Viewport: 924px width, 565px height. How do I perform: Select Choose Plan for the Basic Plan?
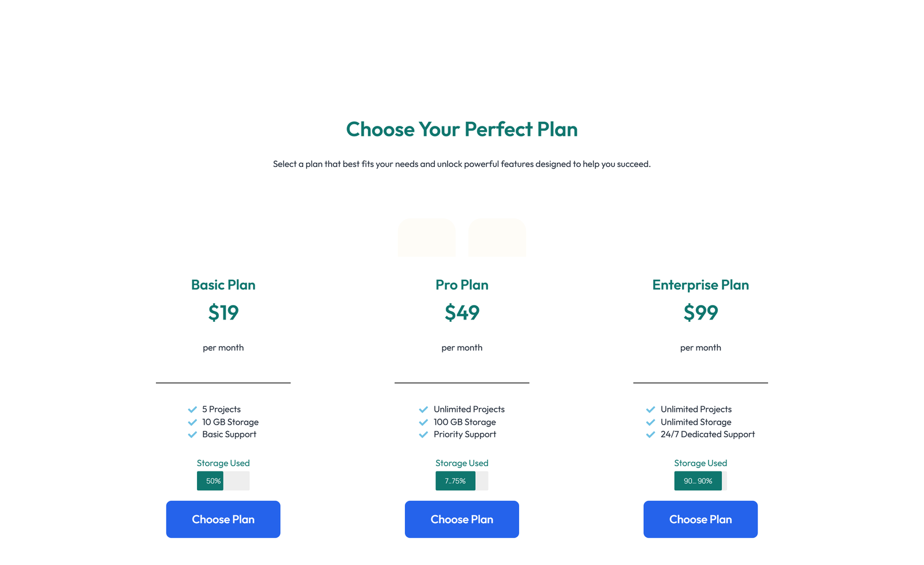point(223,519)
